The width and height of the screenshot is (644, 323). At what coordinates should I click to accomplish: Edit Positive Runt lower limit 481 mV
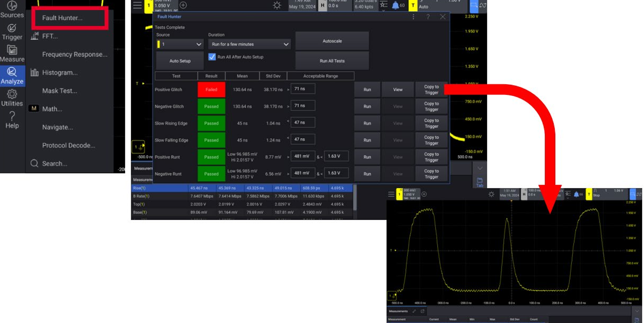303,156
